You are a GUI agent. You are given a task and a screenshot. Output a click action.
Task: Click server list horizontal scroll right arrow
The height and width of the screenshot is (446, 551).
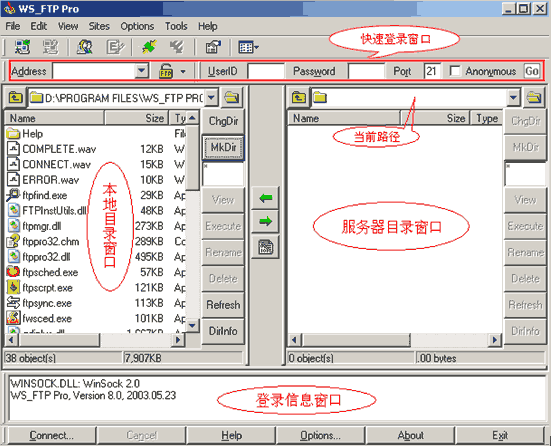coord(495,340)
